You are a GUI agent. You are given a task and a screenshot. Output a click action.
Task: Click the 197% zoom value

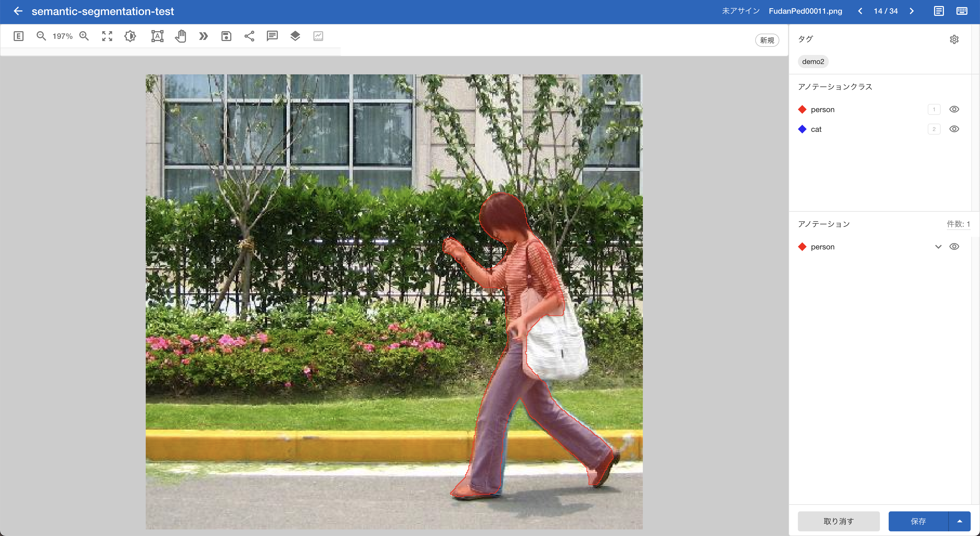click(x=62, y=36)
